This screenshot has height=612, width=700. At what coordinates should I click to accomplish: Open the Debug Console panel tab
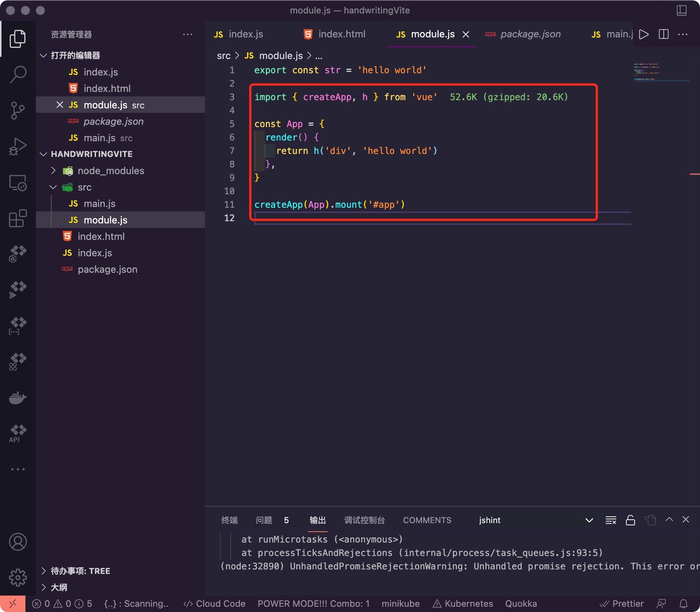(365, 520)
